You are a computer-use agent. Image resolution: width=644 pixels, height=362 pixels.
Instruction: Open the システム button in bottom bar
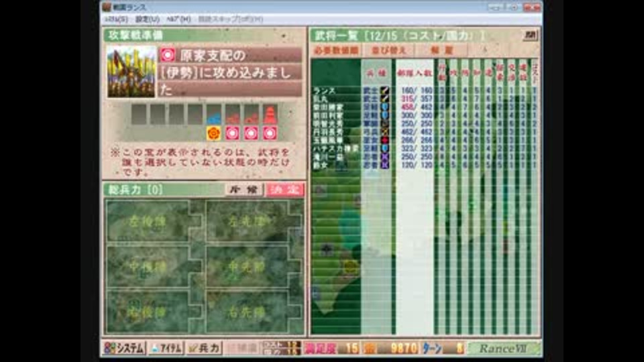point(124,348)
